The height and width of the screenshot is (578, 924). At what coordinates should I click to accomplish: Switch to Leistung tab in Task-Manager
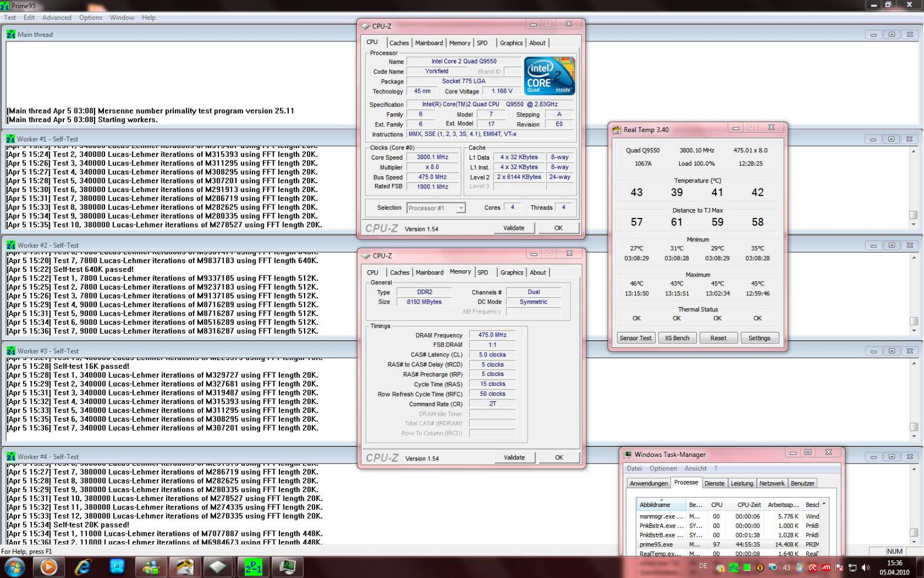[741, 483]
